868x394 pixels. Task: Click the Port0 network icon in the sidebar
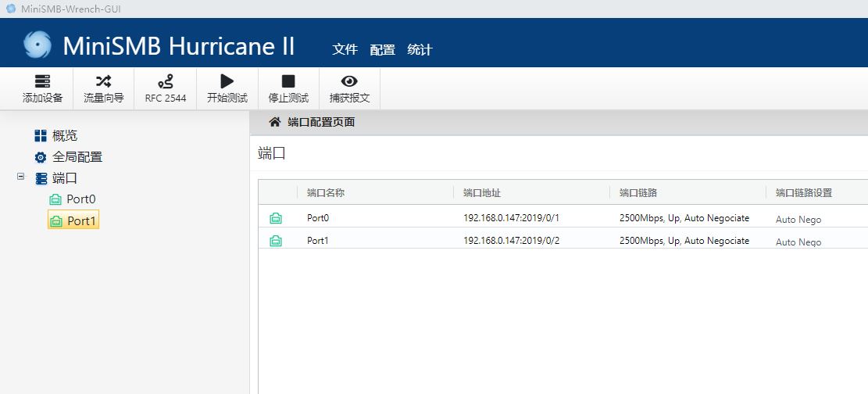click(x=55, y=199)
